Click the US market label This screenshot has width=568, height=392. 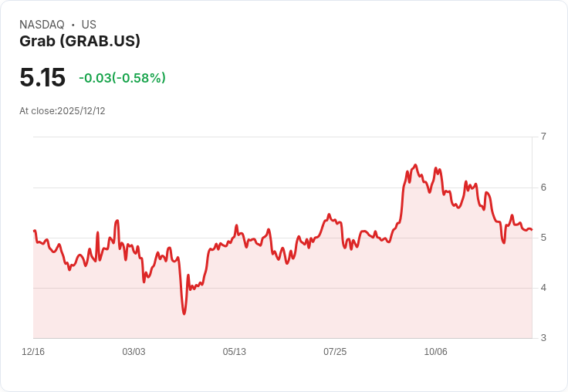click(x=89, y=25)
